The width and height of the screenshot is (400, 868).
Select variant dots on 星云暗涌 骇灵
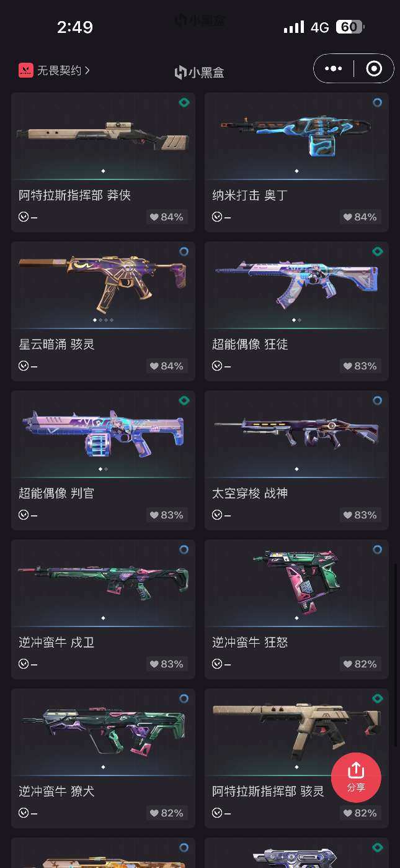pos(103,320)
